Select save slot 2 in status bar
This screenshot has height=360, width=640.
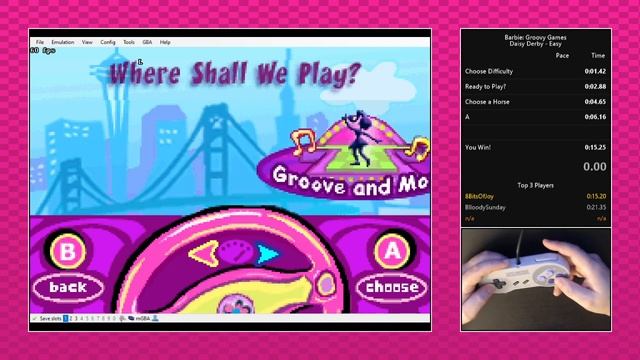pos(71,318)
